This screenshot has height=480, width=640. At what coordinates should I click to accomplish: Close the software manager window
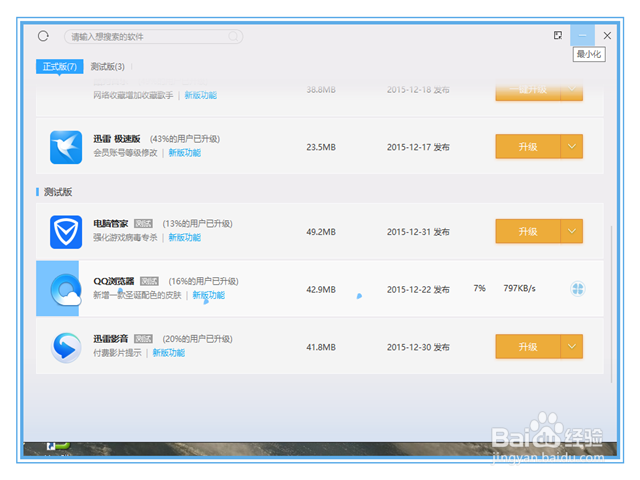[607, 36]
